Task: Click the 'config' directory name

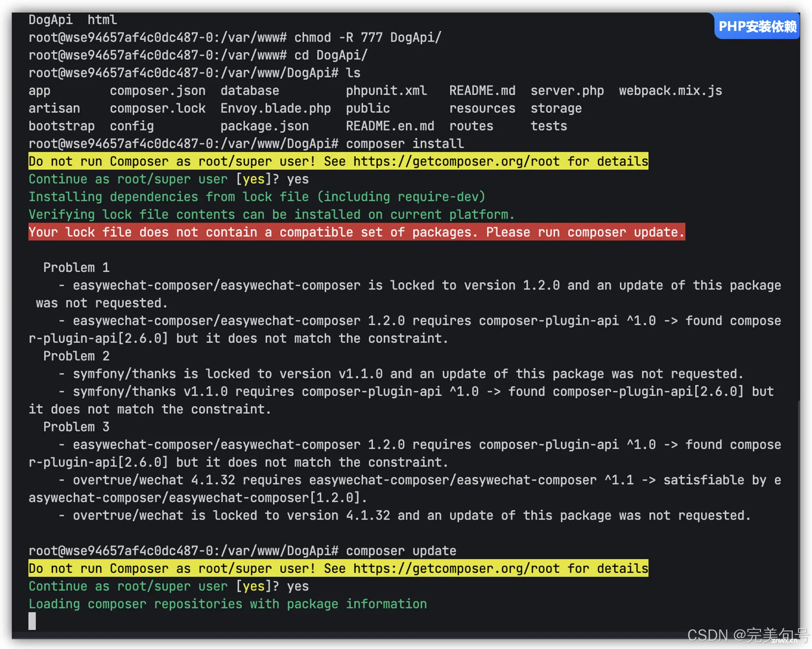Action: (132, 126)
